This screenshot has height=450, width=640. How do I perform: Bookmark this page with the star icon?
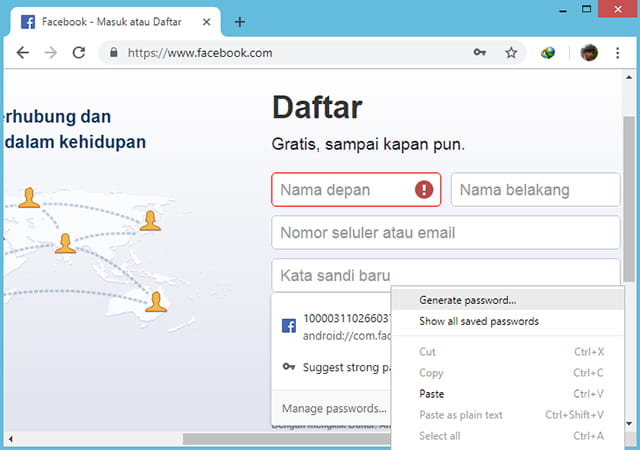(x=511, y=52)
